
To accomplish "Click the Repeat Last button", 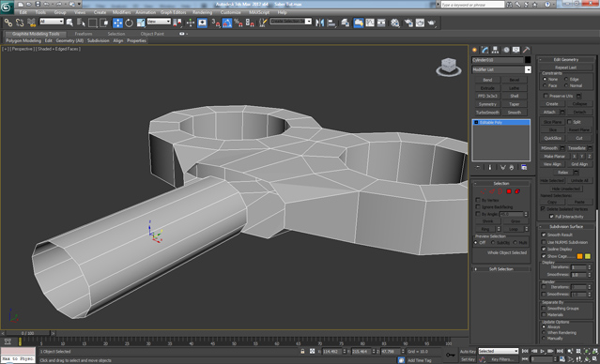I will pyautogui.click(x=565, y=68).
